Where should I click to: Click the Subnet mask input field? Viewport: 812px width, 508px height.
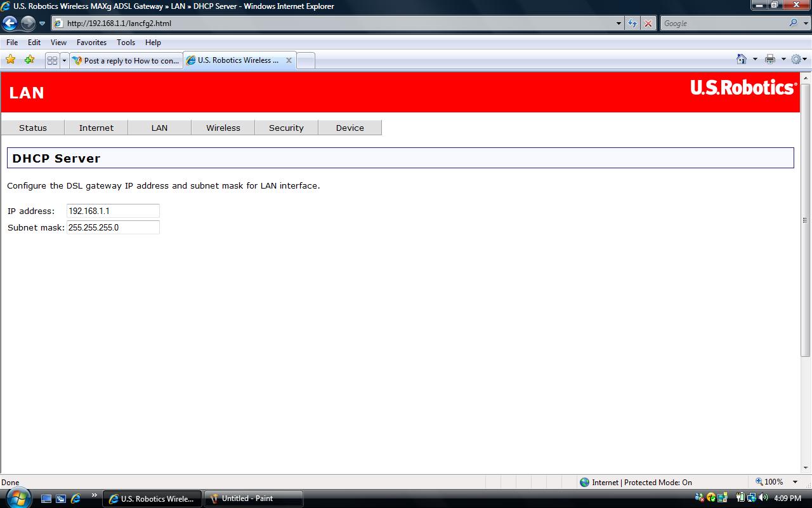click(113, 227)
